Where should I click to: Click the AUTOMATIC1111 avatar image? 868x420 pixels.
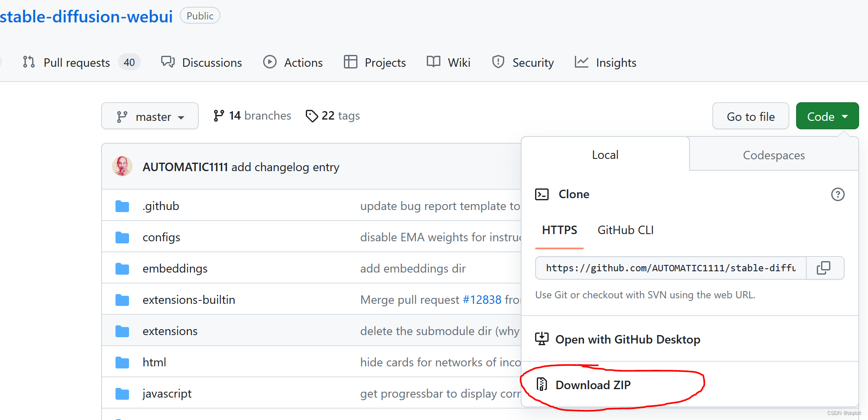pos(122,166)
